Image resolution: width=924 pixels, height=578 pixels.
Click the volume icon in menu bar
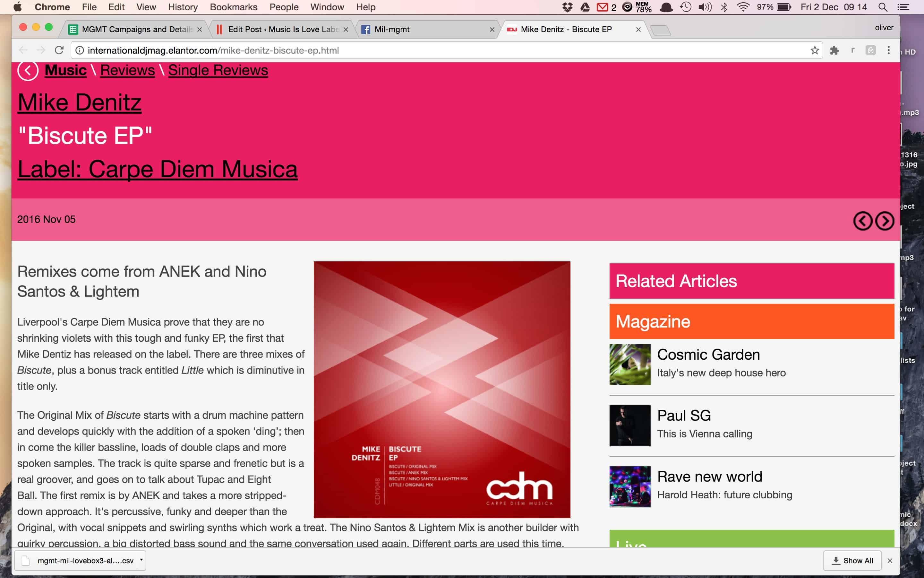point(705,7)
